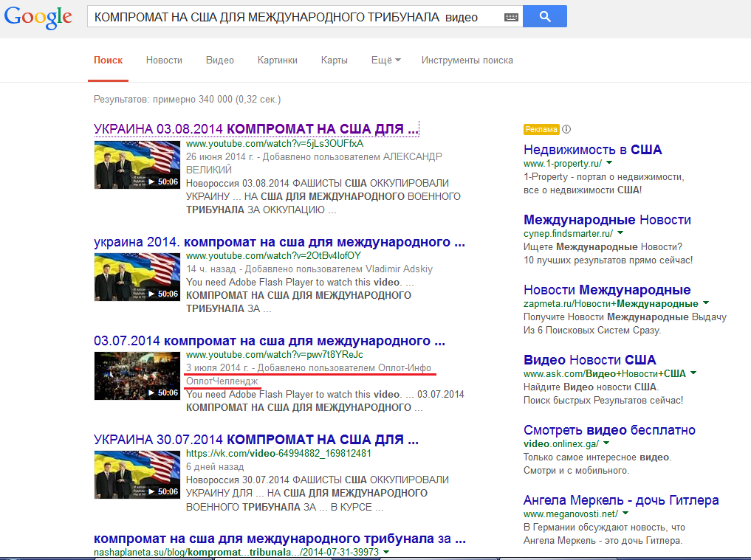Screen dimensions: 751x560
Task: Click the Google logo
Action: click(x=38, y=17)
